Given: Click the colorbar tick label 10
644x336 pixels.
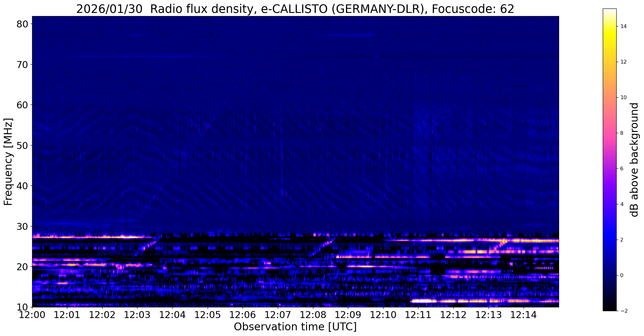Looking at the screenshot, I should pyautogui.click(x=623, y=98).
